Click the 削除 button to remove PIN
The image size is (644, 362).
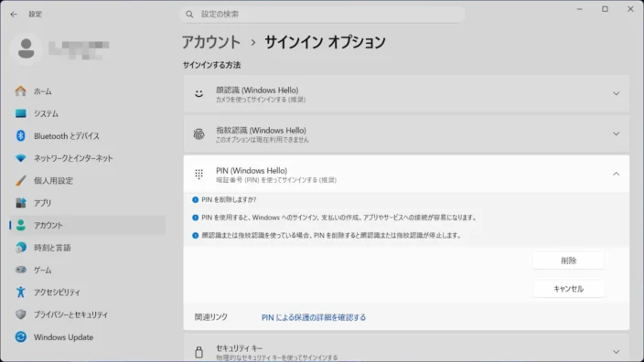(x=568, y=261)
